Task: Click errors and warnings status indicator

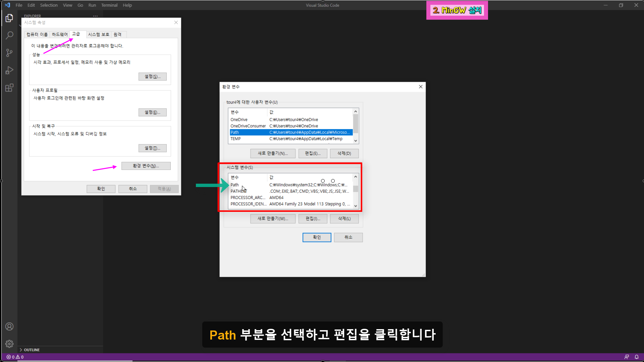Action: [15, 357]
